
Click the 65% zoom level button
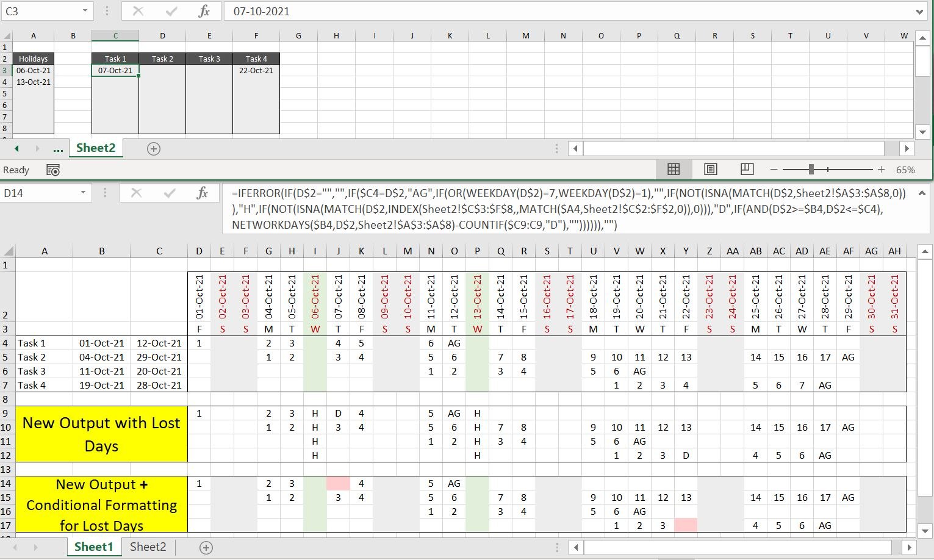coord(905,170)
